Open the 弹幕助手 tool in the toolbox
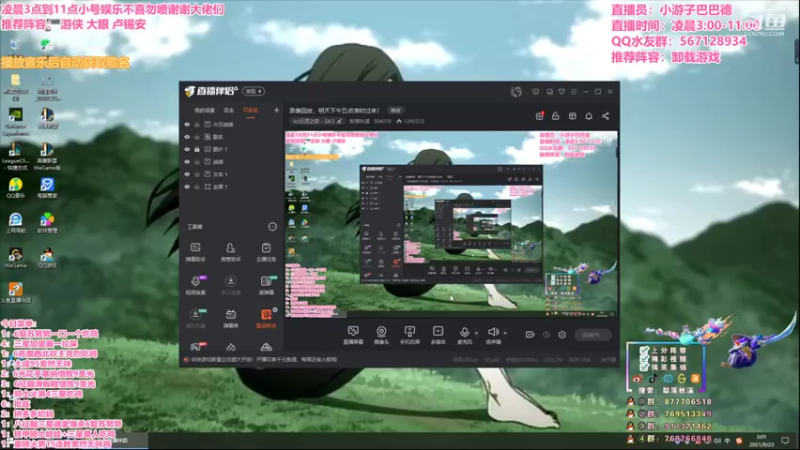800x450 pixels. point(195,252)
